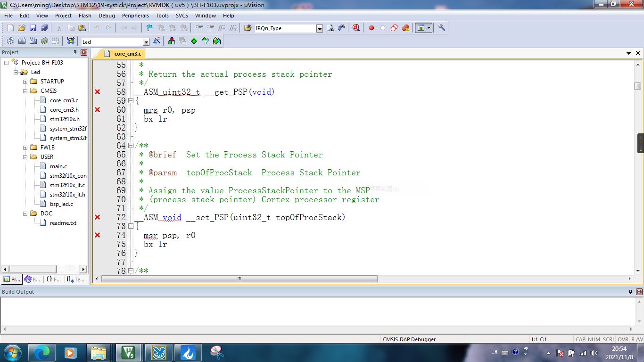644x362 pixels.
Task: Select bsp_led.c in project tree
Action: 61,204
